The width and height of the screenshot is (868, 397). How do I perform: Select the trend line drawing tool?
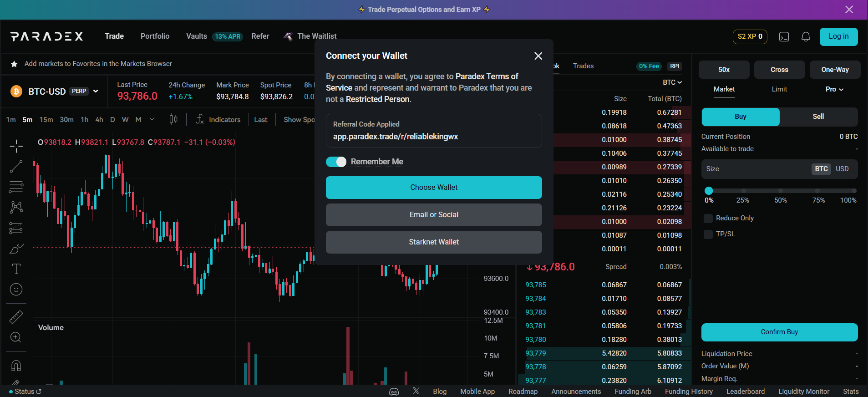(16, 167)
